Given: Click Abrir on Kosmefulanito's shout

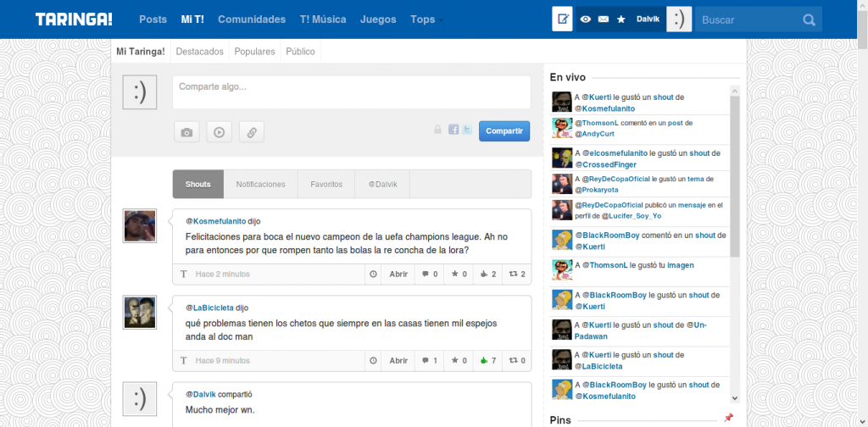Looking at the screenshot, I should point(398,274).
